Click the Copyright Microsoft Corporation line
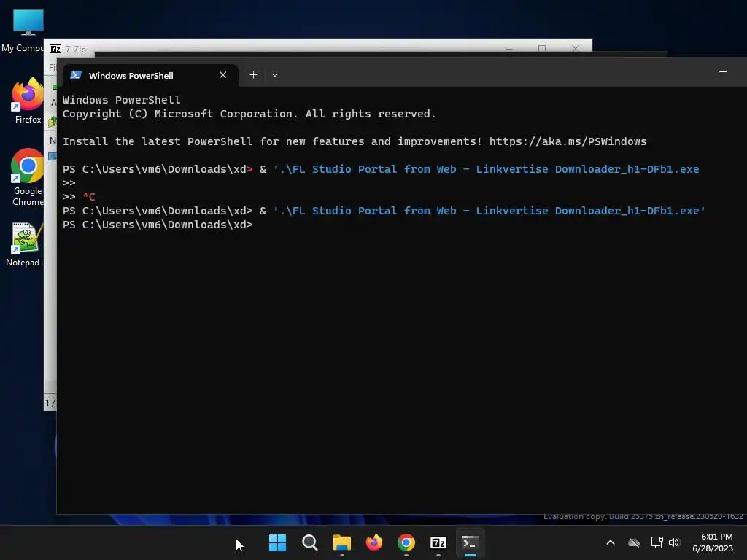This screenshot has height=560, width=747. tap(249, 114)
